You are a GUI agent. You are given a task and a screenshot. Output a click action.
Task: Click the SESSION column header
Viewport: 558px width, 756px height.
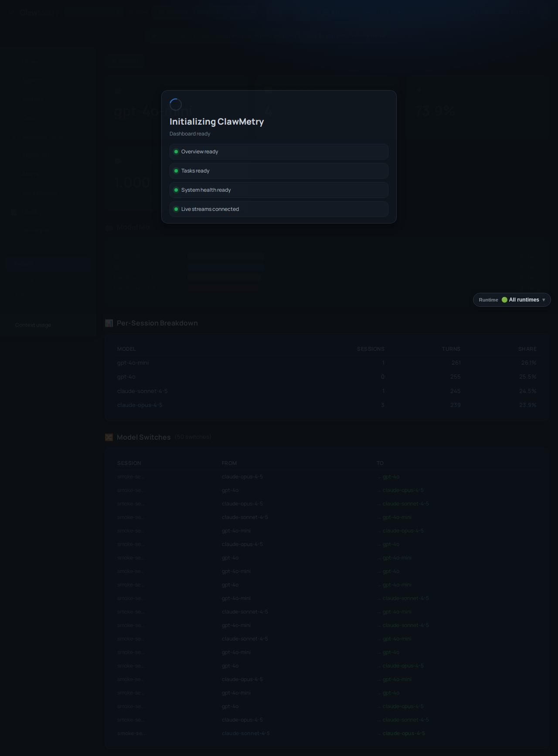pyautogui.click(x=129, y=463)
